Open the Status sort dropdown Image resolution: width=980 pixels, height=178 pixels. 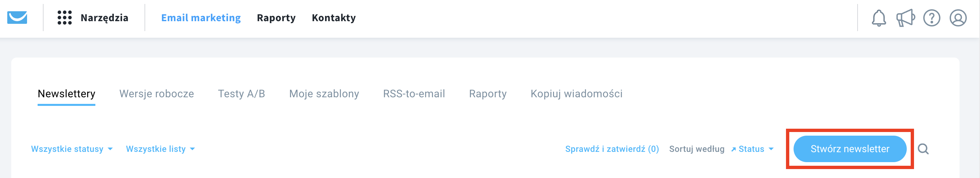click(756, 149)
